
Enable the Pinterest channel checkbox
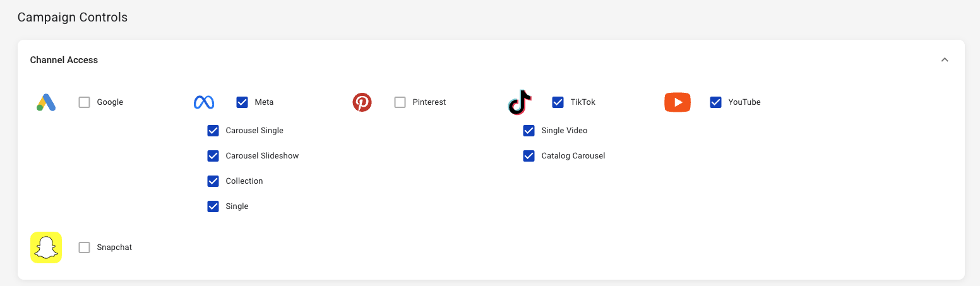pyautogui.click(x=400, y=102)
